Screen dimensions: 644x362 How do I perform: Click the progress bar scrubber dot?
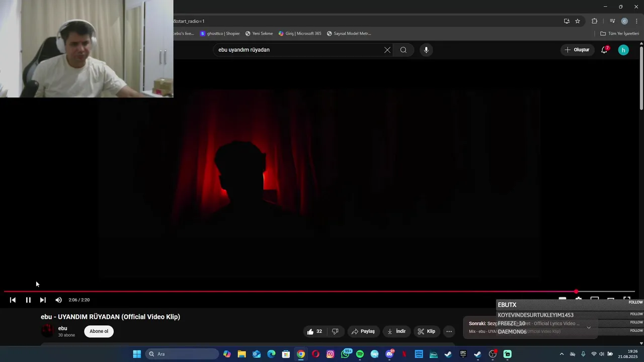(576, 292)
